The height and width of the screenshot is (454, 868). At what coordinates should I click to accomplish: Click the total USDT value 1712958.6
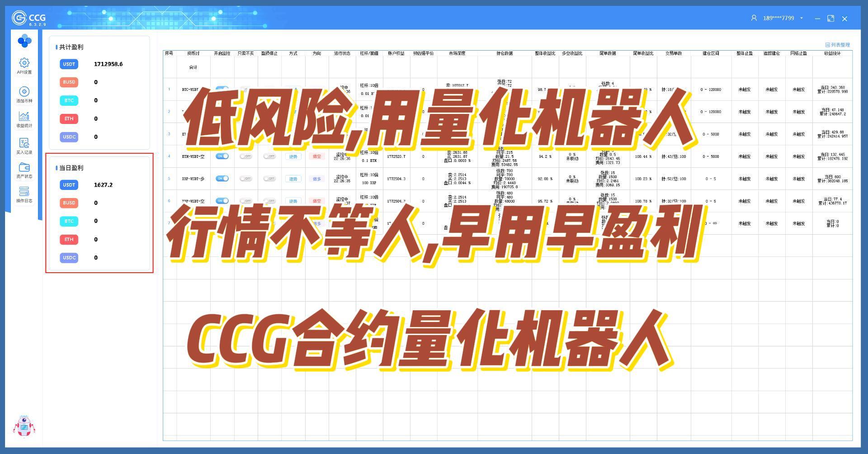tap(108, 64)
